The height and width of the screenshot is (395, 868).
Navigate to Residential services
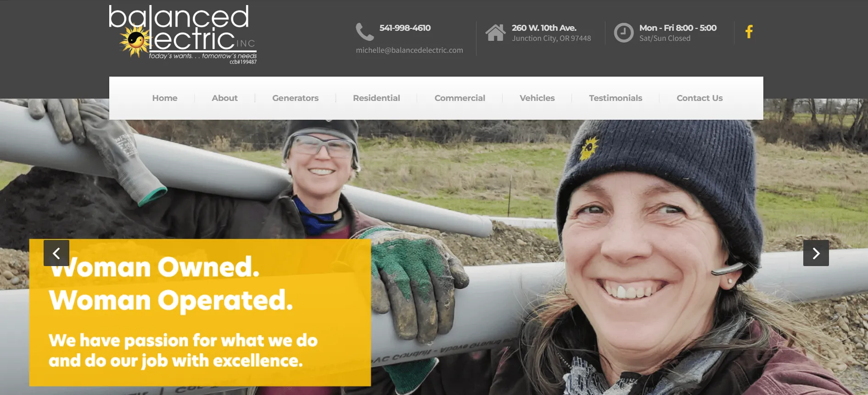tap(376, 98)
